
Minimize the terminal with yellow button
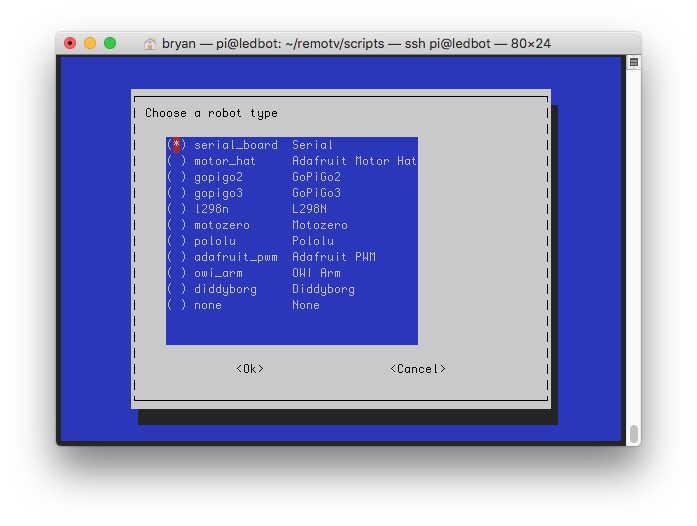coord(90,43)
